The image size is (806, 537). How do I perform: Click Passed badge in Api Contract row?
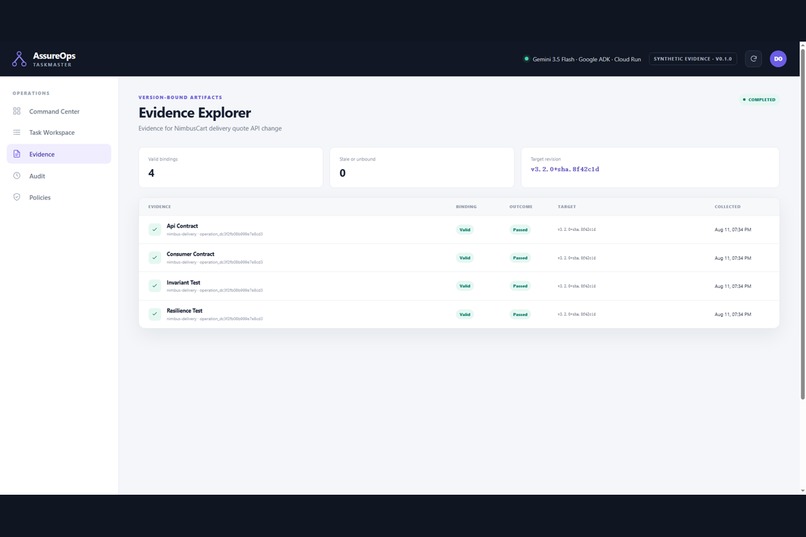tap(520, 230)
